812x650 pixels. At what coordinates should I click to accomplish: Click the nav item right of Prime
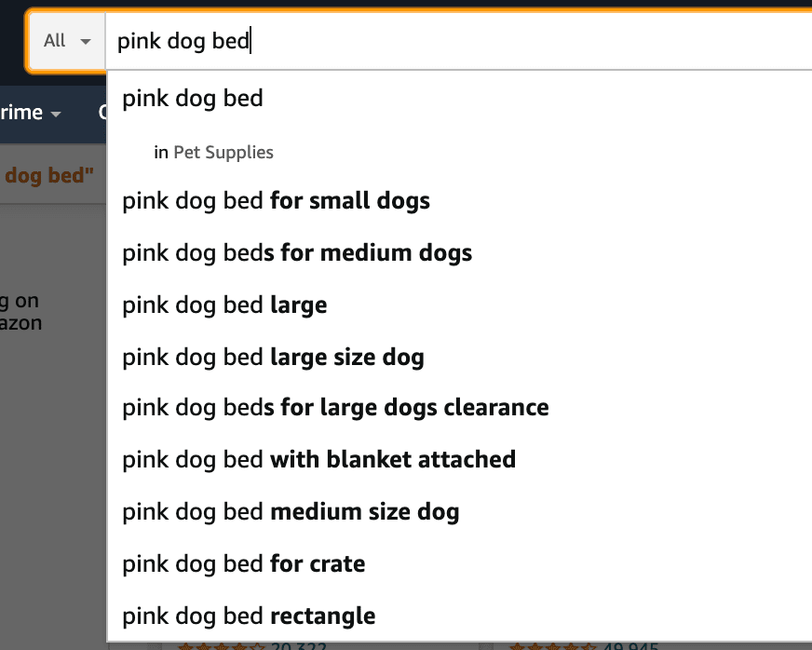click(102, 114)
